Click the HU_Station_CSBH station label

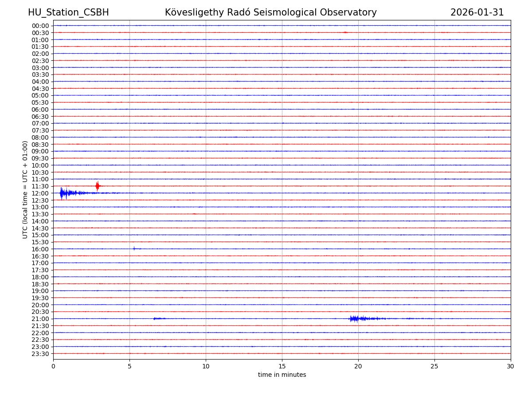68,13
